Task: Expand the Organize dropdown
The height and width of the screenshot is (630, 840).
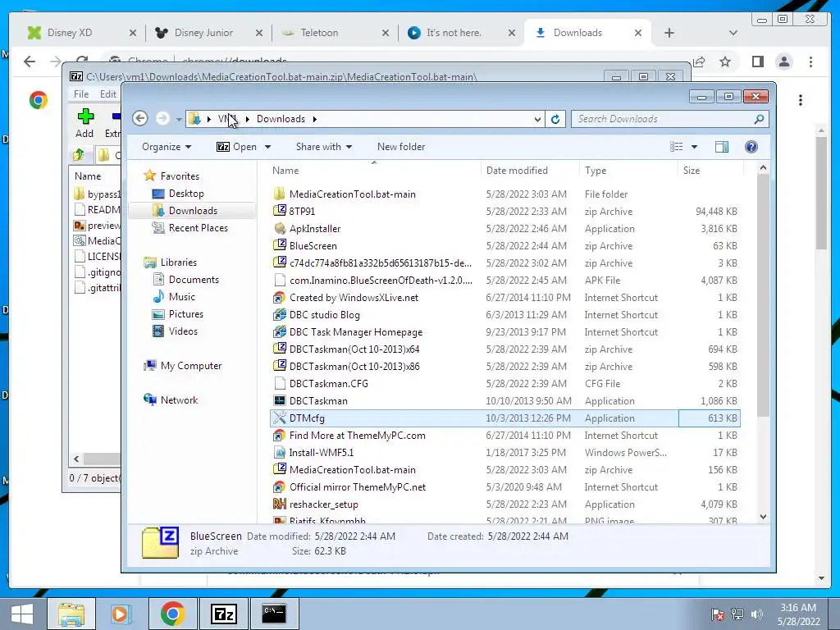Action: pos(167,147)
